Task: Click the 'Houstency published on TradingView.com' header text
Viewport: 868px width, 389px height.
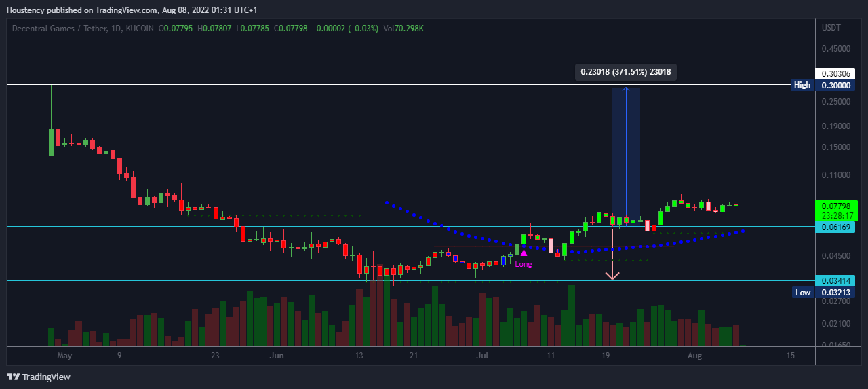Action: 82,10
